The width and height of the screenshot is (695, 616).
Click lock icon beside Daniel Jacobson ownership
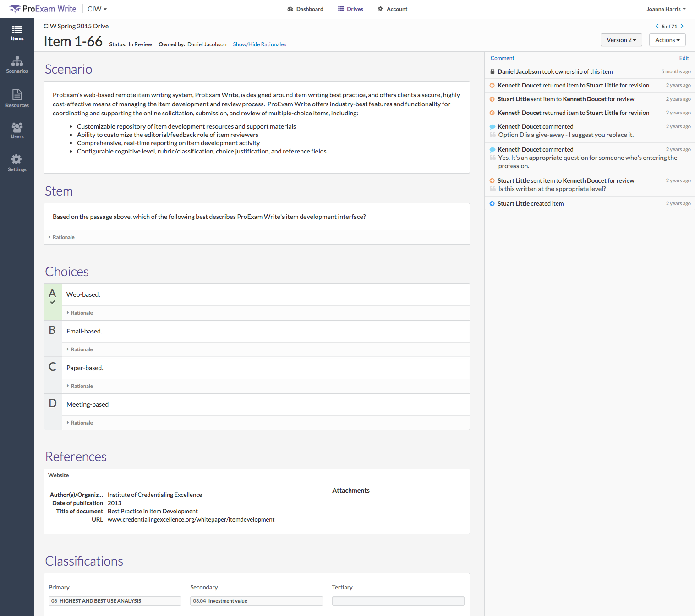point(492,71)
